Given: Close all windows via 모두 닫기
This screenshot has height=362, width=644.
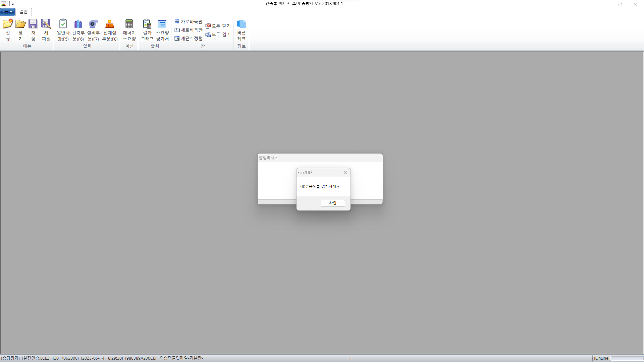Looking at the screenshot, I should click(218, 26).
